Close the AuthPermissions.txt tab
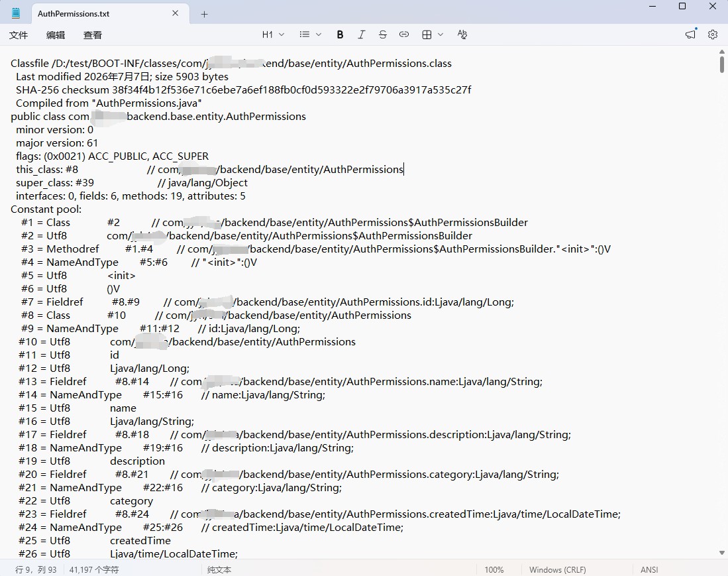Screen dimensions: 728x576 (x=175, y=13)
